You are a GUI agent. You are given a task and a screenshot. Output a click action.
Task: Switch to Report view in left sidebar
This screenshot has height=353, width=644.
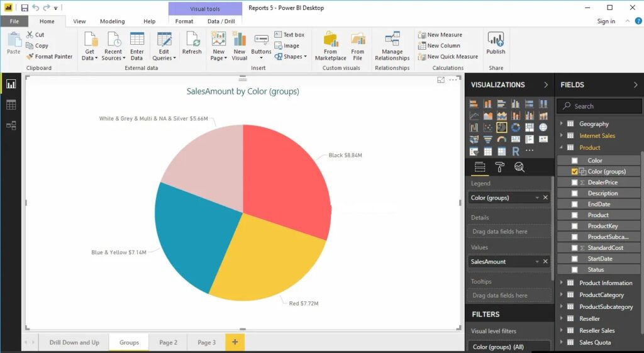[11, 84]
